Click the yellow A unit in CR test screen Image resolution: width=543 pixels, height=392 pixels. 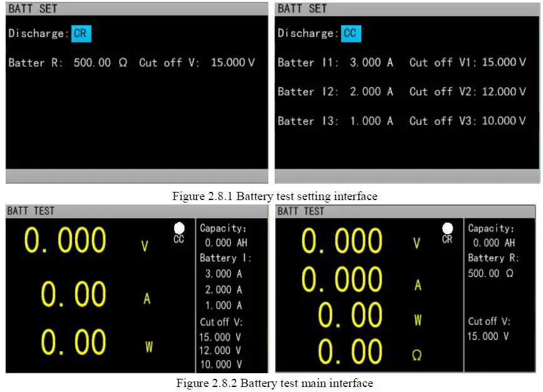coord(418,285)
